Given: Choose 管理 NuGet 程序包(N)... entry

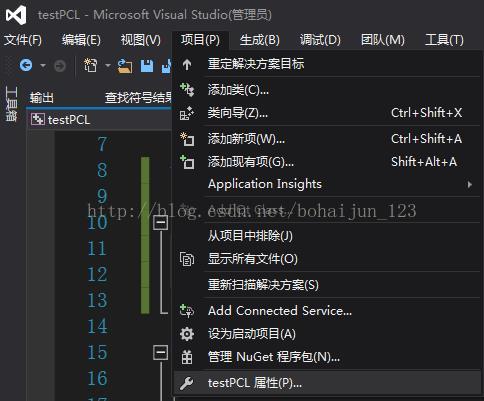Looking at the screenshot, I should point(328,357).
